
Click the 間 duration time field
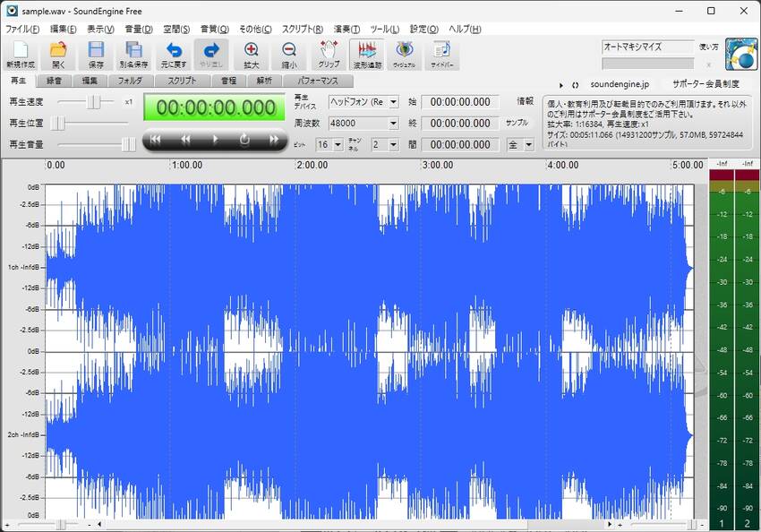460,145
